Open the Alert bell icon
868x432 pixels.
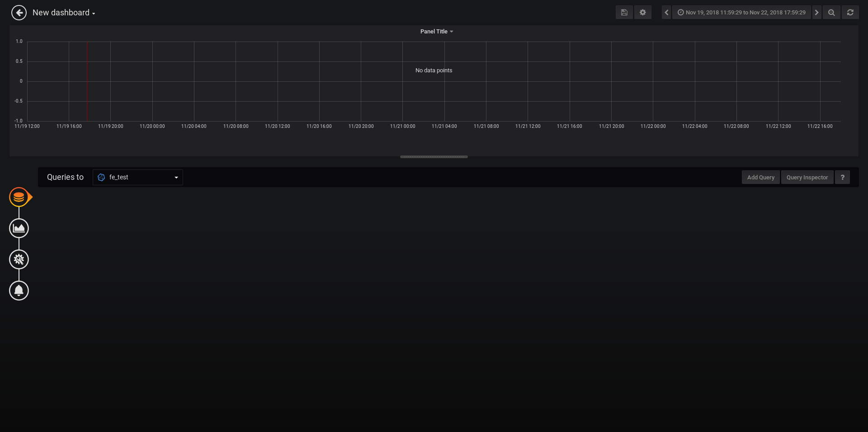(x=19, y=291)
